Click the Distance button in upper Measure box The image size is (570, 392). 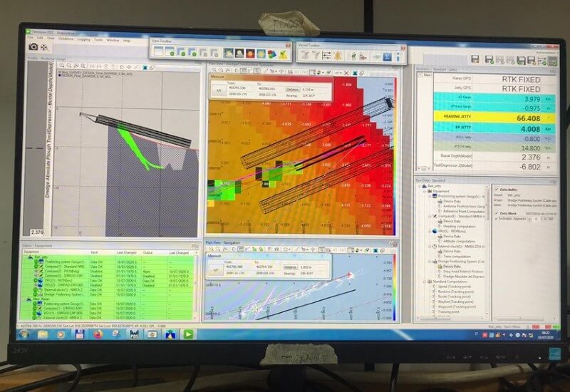point(293,89)
